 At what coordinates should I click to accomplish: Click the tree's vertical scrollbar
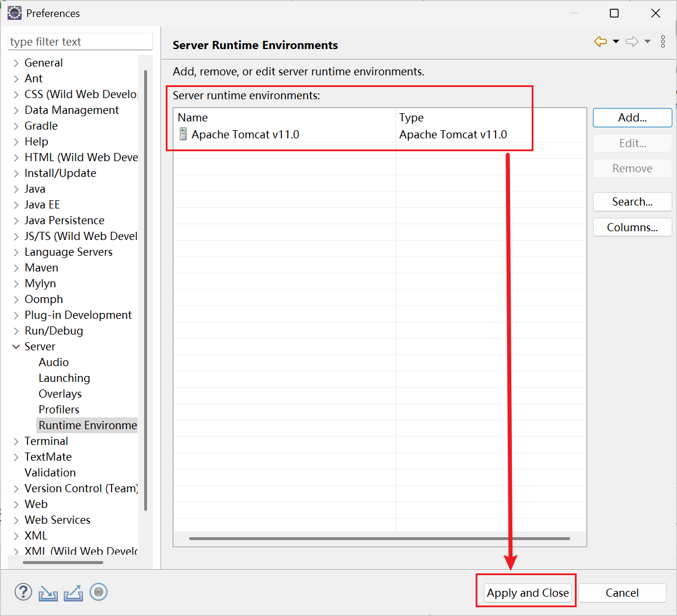pyautogui.click(x=145, y=290)
